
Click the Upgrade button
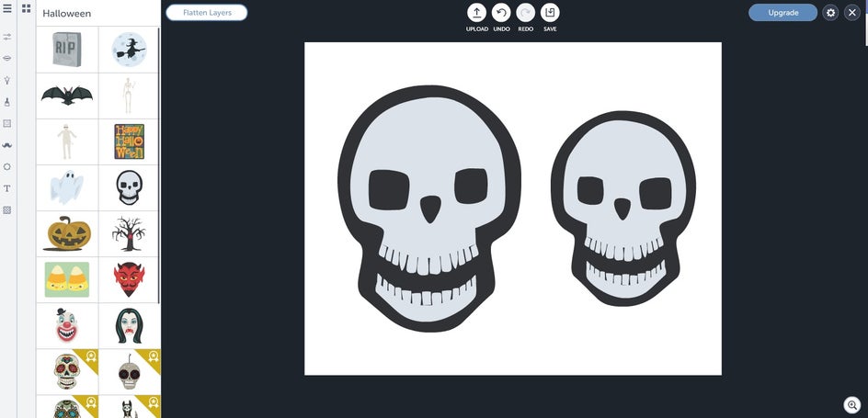(782, 13)
